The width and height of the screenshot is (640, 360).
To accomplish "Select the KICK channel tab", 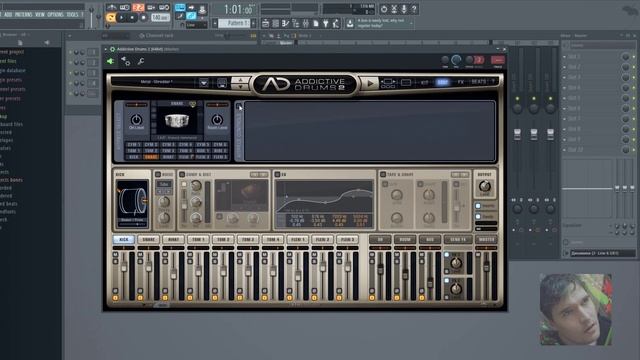I will pyautogui.click(x=123, y=240).
